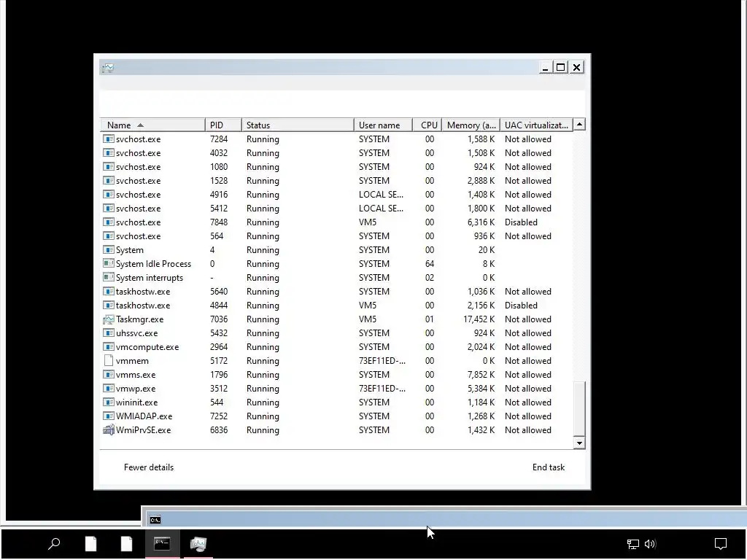This screenshot has height=560, width=747.
Task: Click 73EF11ED user name on vmmem row
Action: 382,361
